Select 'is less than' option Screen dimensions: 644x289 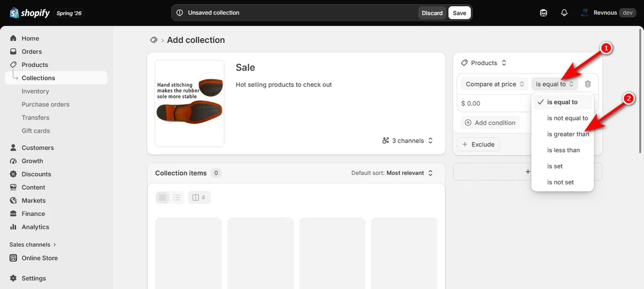[562, 150]
